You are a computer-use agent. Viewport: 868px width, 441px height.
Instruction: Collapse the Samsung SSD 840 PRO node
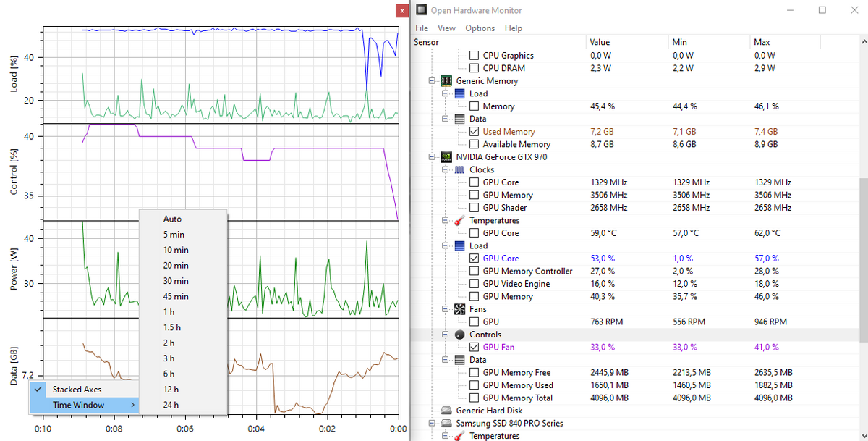(x=432, y=423)
